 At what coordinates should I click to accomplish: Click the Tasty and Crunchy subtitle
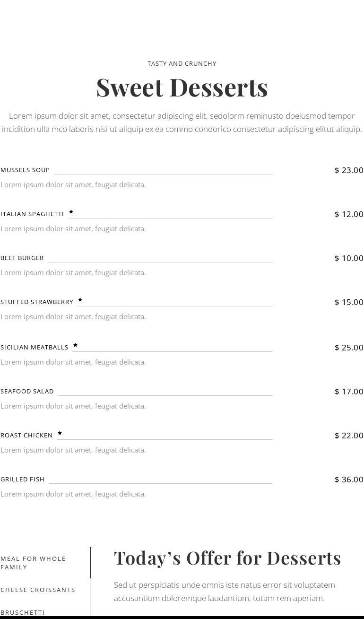click(182, 63)
